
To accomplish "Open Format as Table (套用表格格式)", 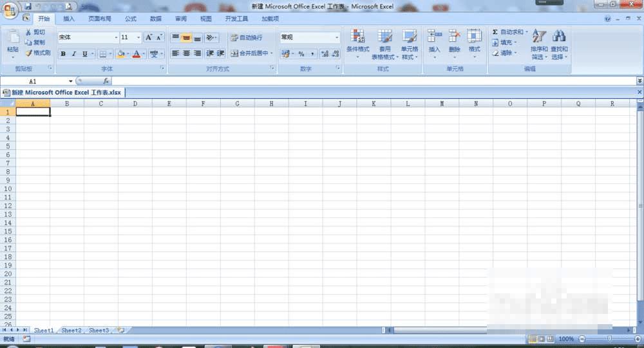I will pyautogui.click(x=385, y=44).
